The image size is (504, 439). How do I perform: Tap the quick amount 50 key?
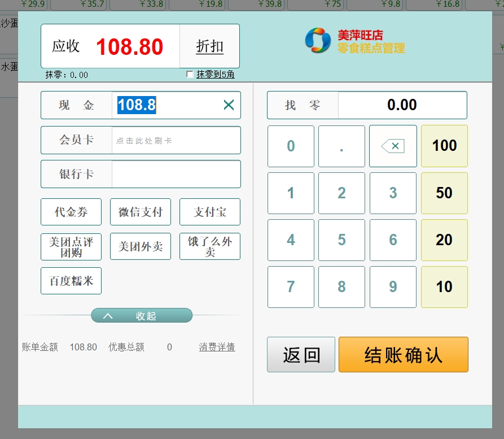pos(444,193)
